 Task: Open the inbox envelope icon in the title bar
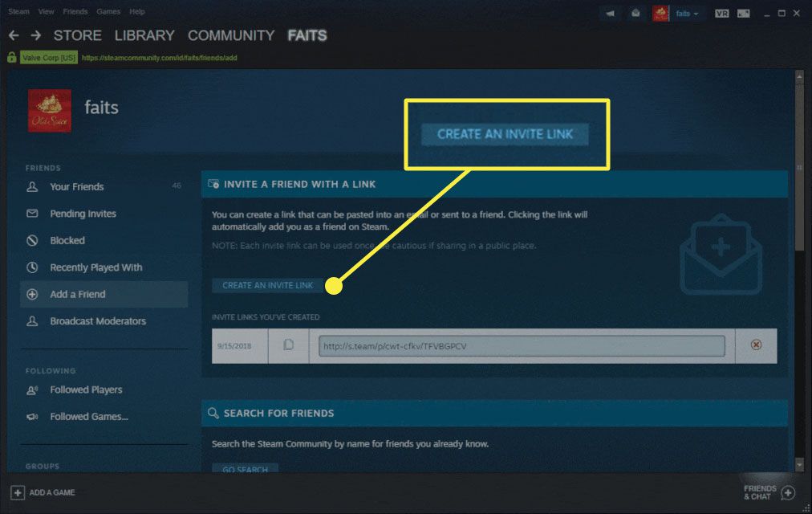tap(635, 14)
